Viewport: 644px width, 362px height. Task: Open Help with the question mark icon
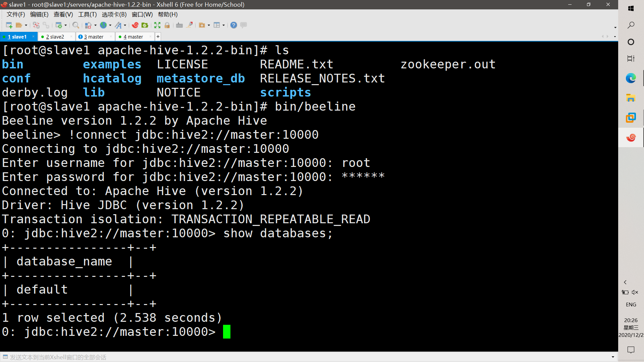click(x=234, y=25)
